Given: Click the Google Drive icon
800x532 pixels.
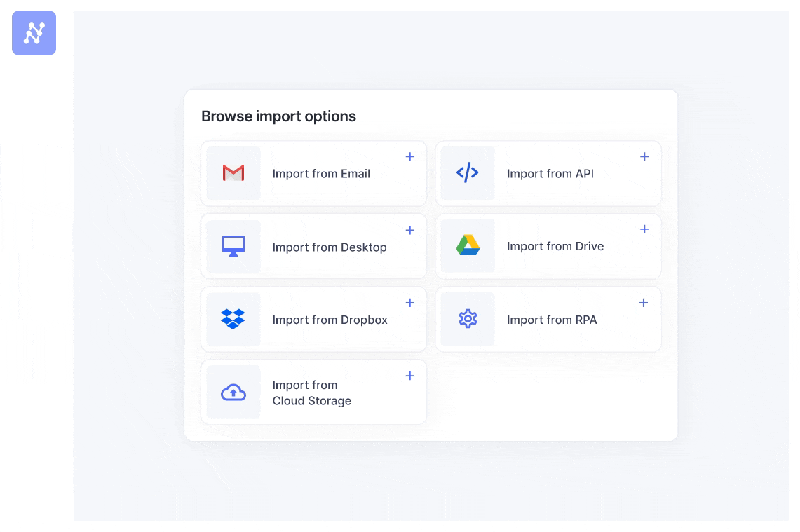Looking at the screenshot, I should pyautogui.click(x=467, y=244).
